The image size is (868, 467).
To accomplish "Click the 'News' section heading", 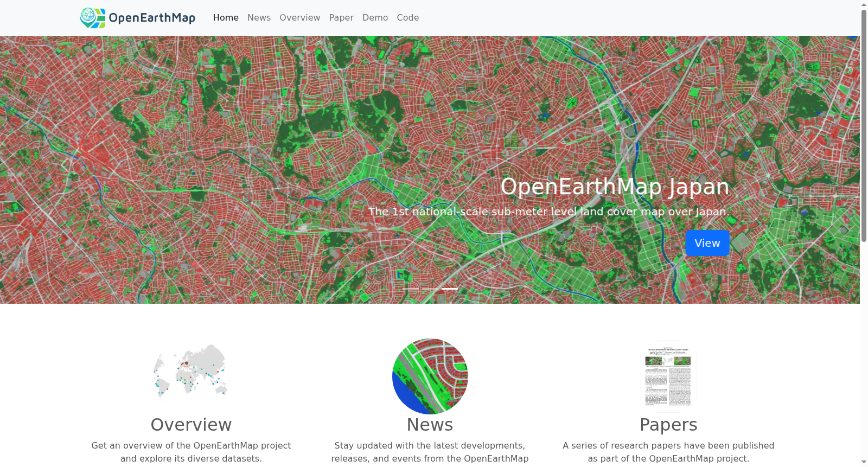I will pyautogui.click(x=430, y=425).
